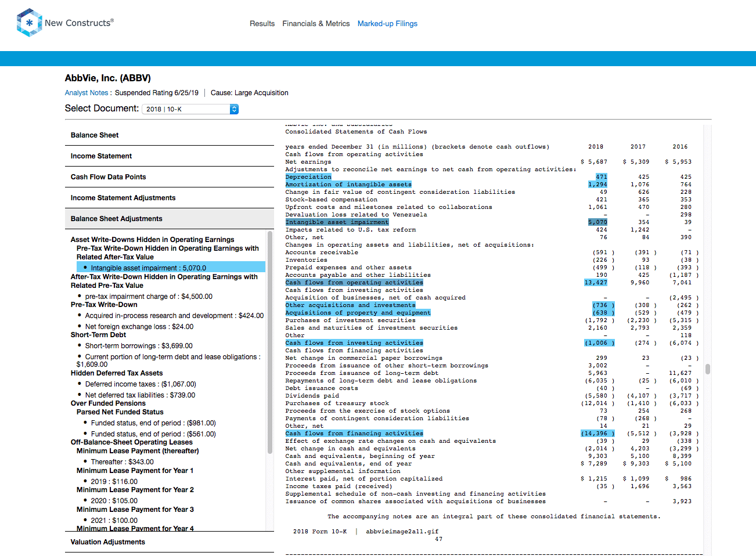
Task: Click highlighted Cash flows from operating activities
Action: tap(354, 283)
